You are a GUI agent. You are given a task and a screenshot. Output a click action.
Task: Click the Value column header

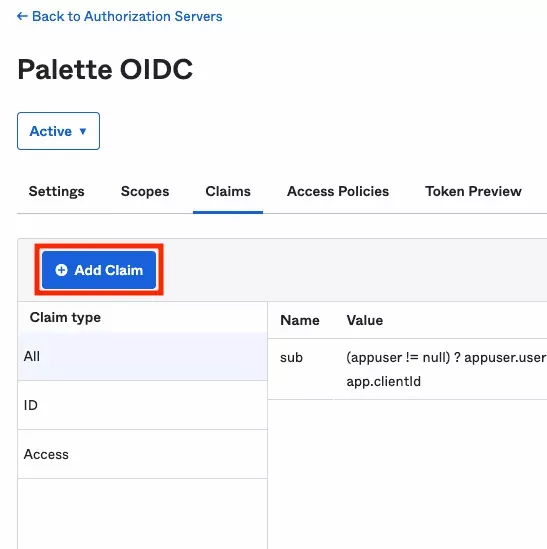click(x=365, y=320)
